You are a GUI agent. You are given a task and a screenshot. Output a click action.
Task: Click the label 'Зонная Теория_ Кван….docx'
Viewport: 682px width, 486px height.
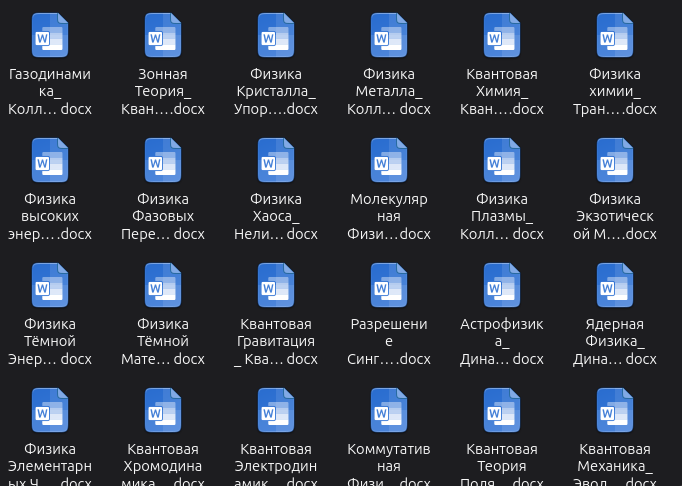click(163, 91)
